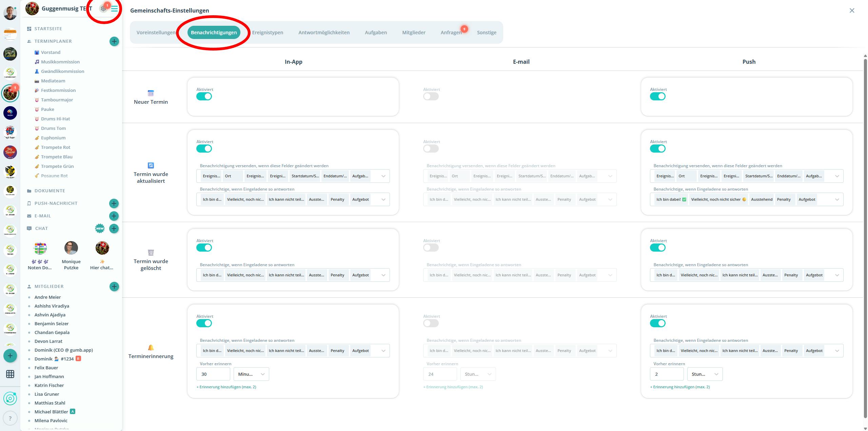The width and height of the screenshot is (868, 431).
Task: Open community settings gear icon
Action: [x=103, y=9]
